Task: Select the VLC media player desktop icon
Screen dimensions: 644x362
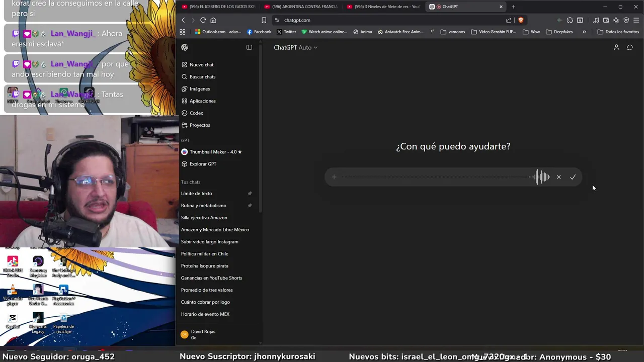Action: pos(13,295)
